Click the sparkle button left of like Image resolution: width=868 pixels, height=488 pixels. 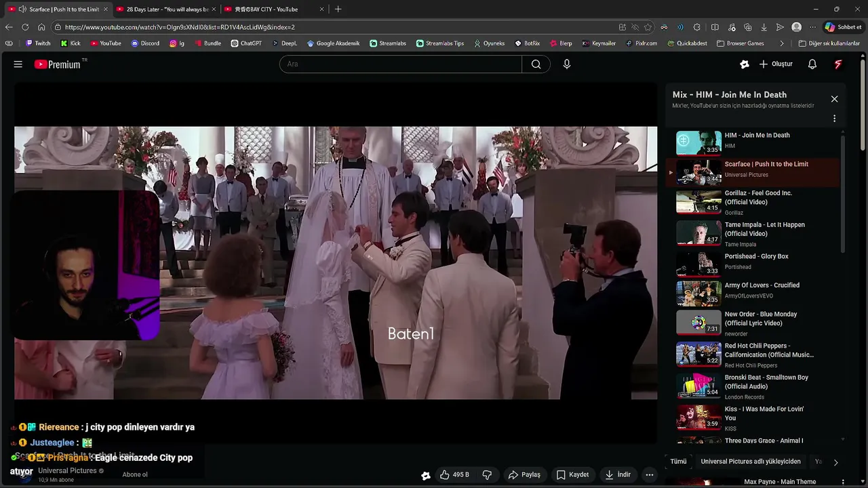[x=425, y=475]
